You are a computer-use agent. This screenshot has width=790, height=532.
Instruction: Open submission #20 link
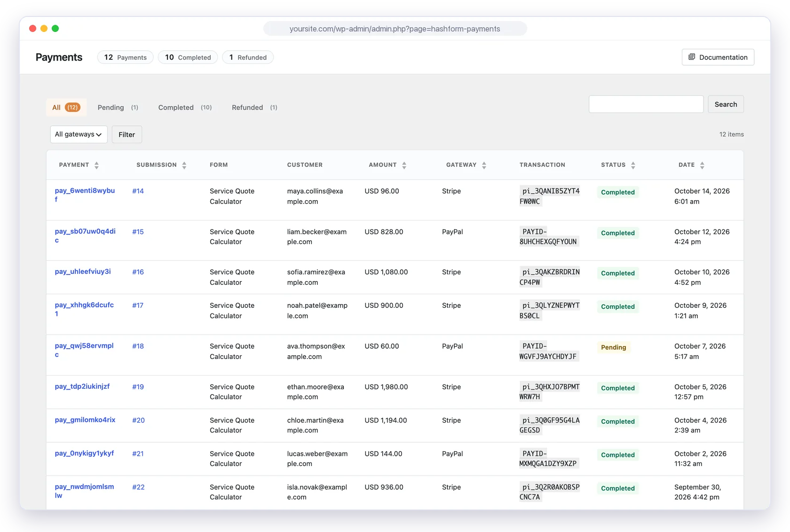pyautogui.click(x=138, y=421)
